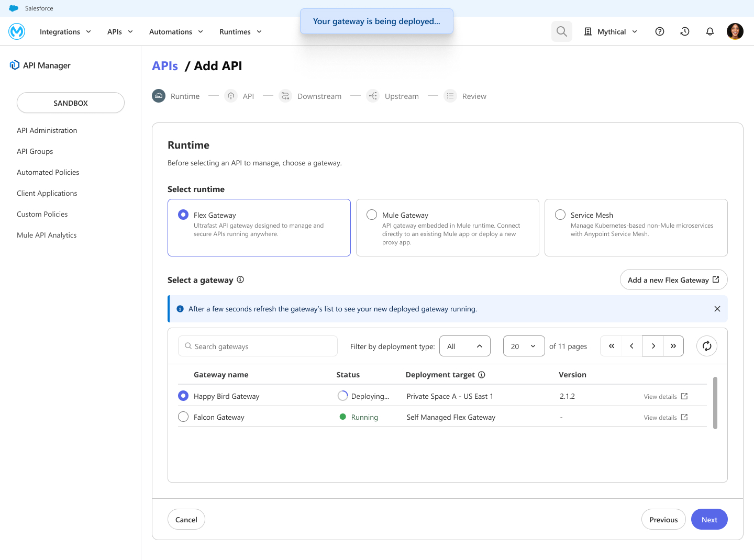
Task: Open Mule API Analytics in the sidebar
Action: tap(47, 235)
